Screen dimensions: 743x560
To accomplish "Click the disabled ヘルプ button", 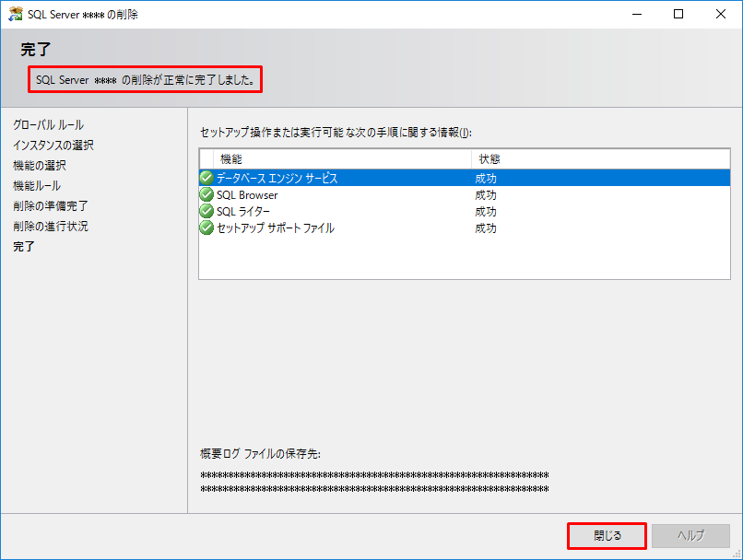I will [x=690, y=536].
